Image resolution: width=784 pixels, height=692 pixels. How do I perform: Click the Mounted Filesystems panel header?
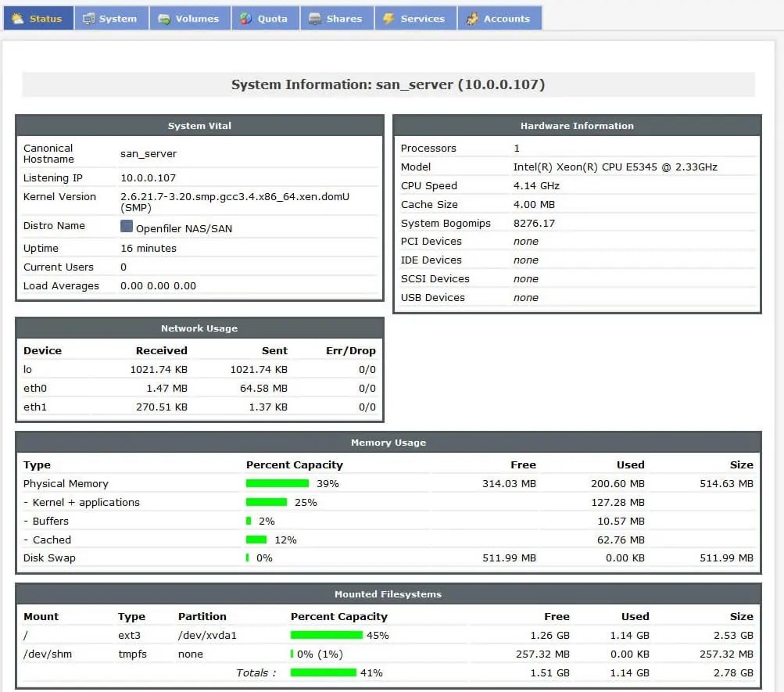coord(388,594)
